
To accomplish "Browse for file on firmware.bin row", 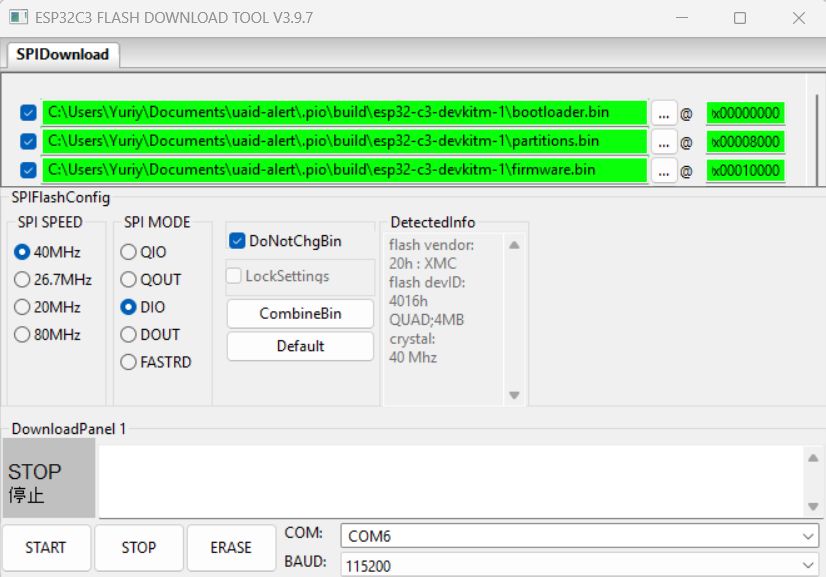I will 664,170.
